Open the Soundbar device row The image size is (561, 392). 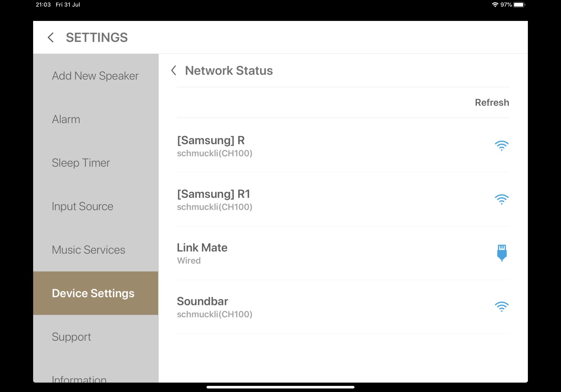318,307
